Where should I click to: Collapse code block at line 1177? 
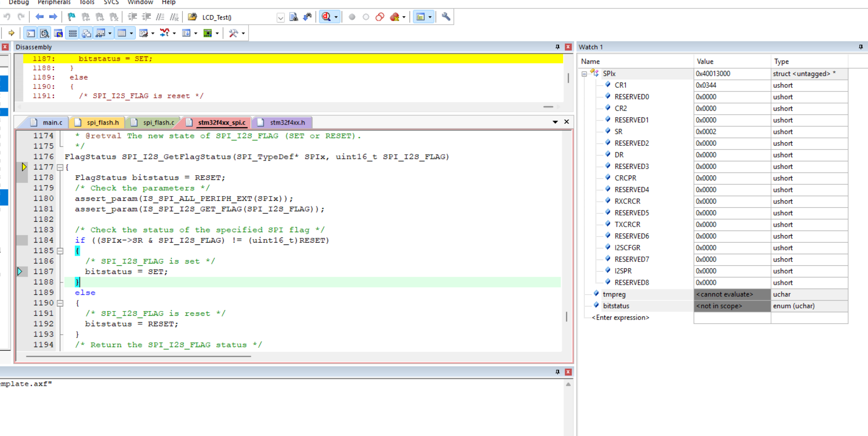pos(60,168)
